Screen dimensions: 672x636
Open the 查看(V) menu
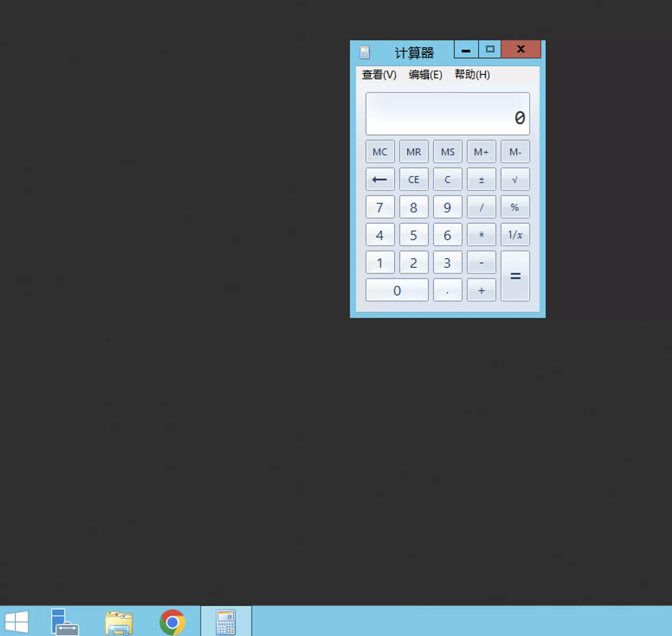click(x=379, y=75)
